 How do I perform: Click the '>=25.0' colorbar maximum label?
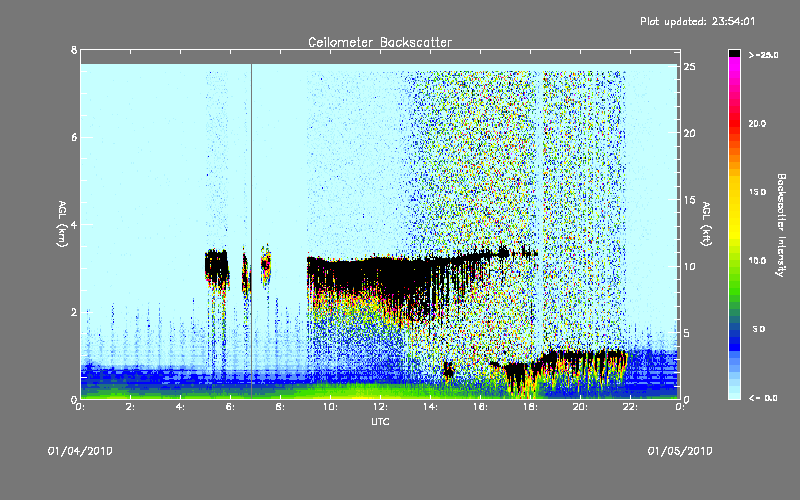click(763, 55)
